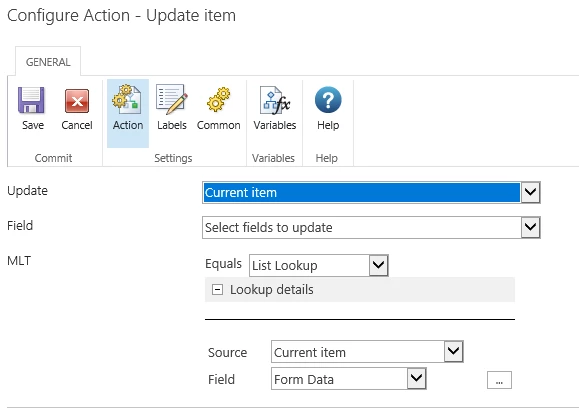Click the blue Help question mark icon
The height and width of the screenshot is (414, 579).
coord(328,100)
